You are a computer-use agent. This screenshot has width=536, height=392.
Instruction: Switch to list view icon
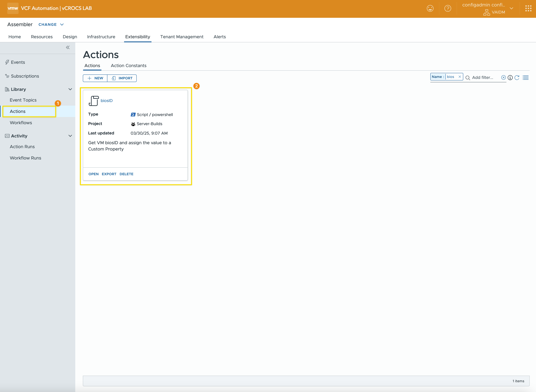click(x=525, y=78)
